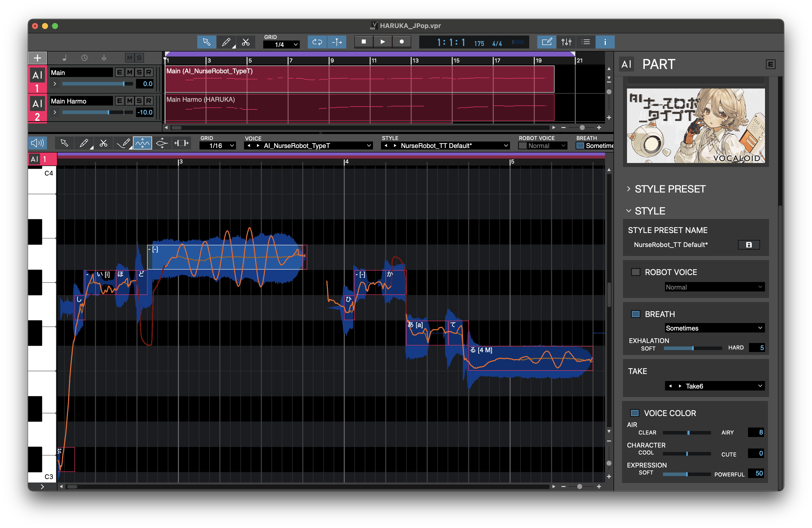This screenshot has width=812, height=528.
Task: Adjust the EXHALATION soft-hard slider
Action: (692, 348)
